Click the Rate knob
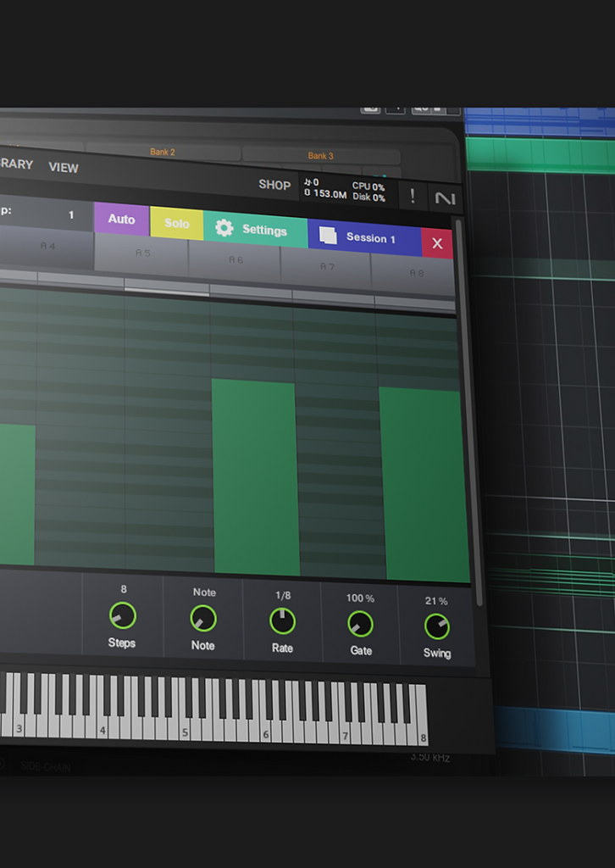Image resolution: width=615 pixels, height=868 pixels. [282, 620]
